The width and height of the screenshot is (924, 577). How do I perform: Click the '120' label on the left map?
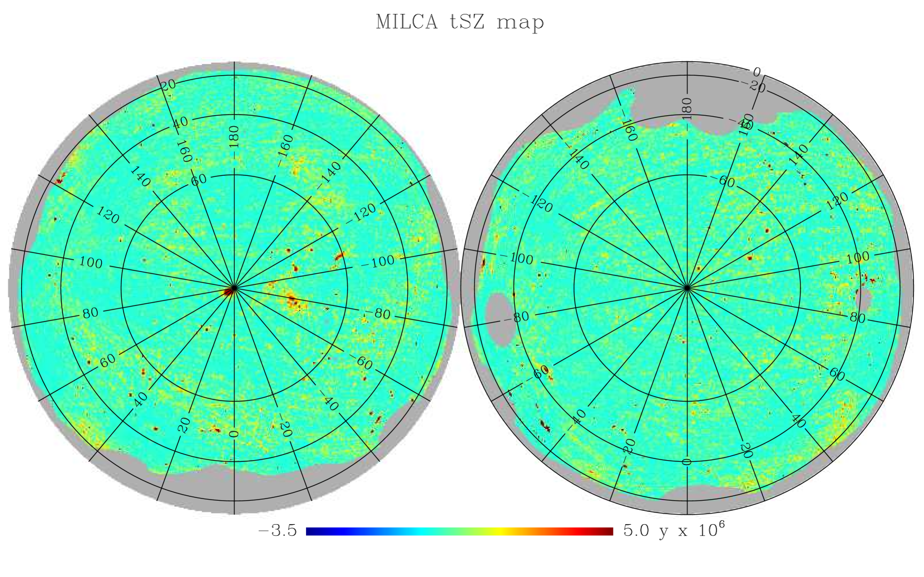[x=108, y=215]
